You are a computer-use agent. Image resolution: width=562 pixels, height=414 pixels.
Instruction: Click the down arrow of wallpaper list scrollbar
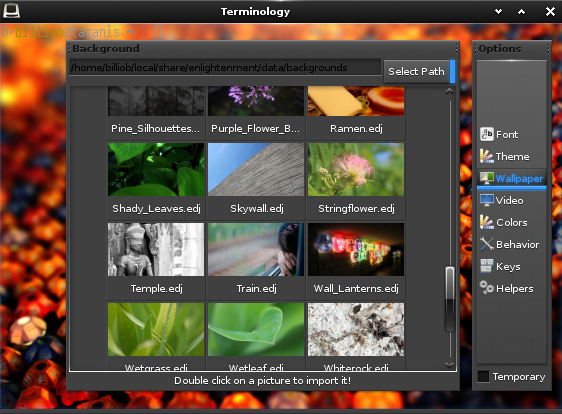point(449,365)
